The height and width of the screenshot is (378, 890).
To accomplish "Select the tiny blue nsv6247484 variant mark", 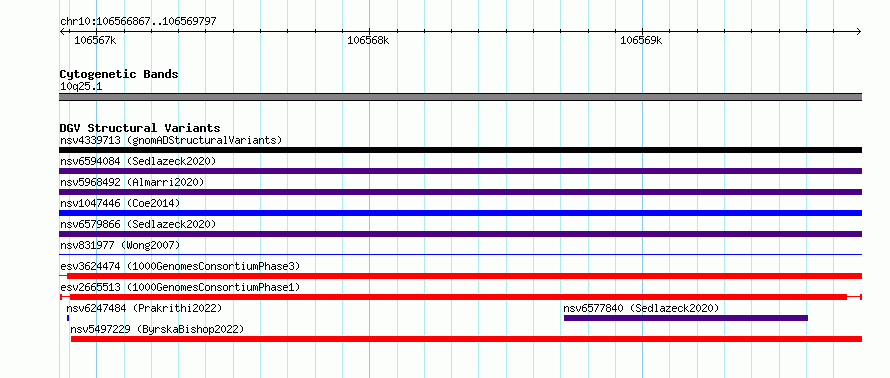I will 68,318.
